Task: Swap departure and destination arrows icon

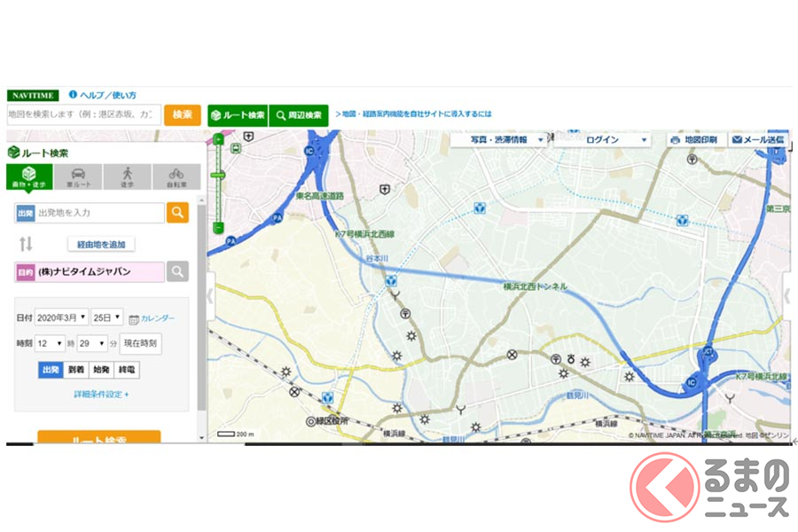Action: click(x=26, y=244)
